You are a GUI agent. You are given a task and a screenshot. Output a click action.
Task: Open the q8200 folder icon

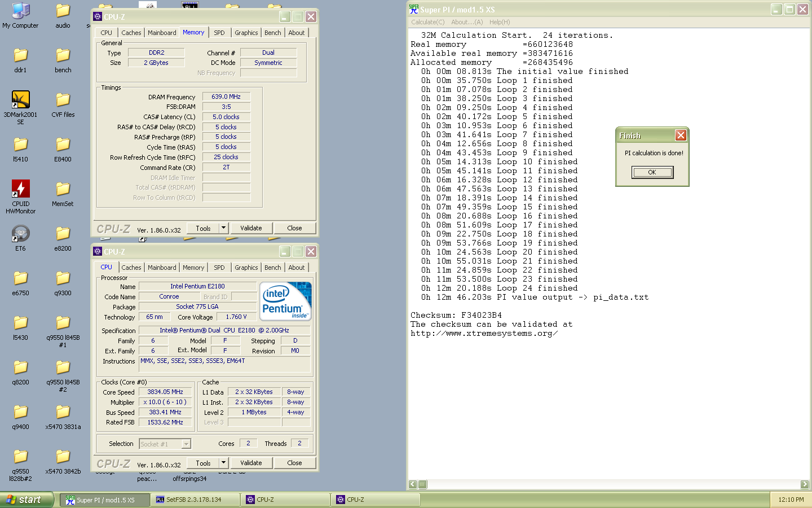click(21, 368)
